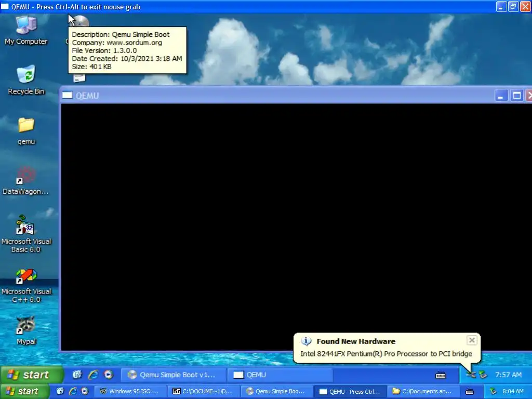
Task: Open the My Computer desktop icon
Action: (26, 30)
